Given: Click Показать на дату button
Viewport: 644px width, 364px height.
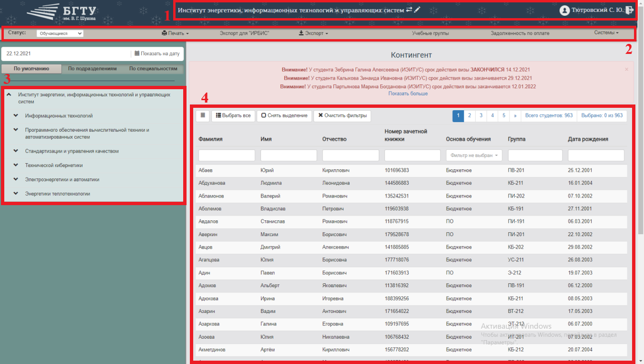Looking at the screenshot, I should pyautogui.click(x=157, y=54).
